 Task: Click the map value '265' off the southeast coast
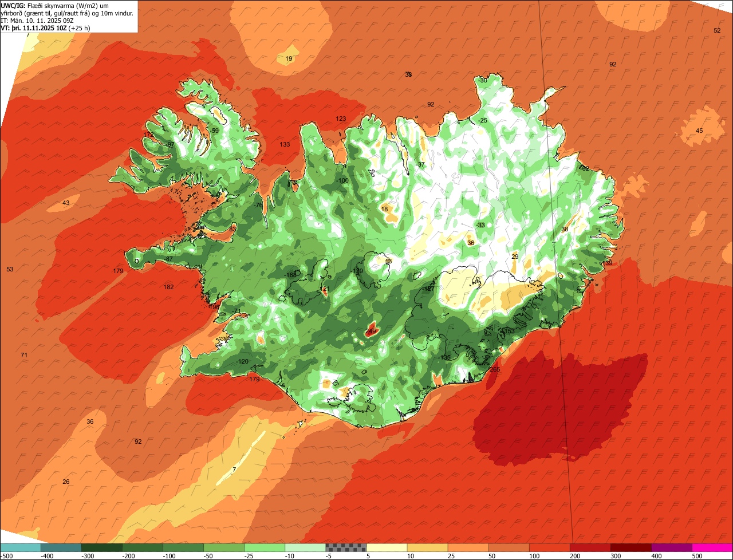click(x=495, y=369)
